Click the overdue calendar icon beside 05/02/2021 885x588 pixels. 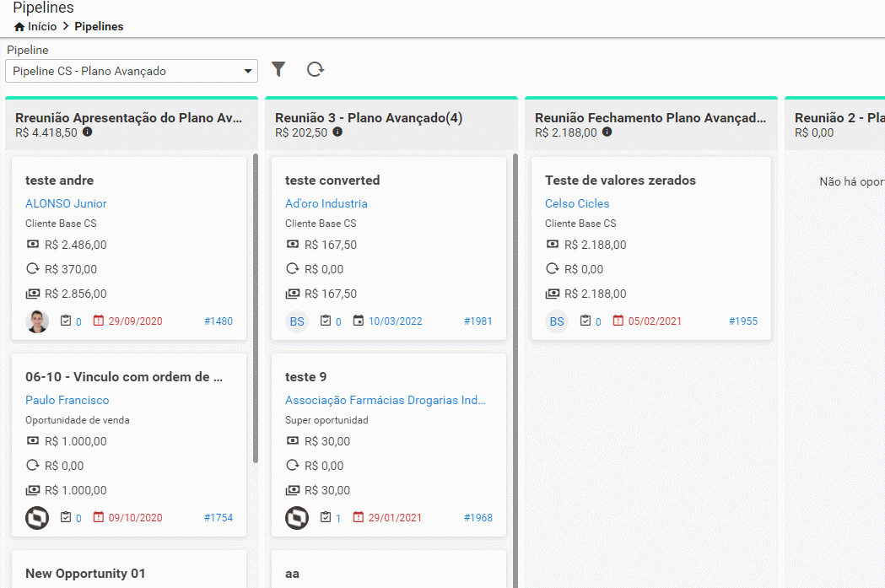(618, 321)
